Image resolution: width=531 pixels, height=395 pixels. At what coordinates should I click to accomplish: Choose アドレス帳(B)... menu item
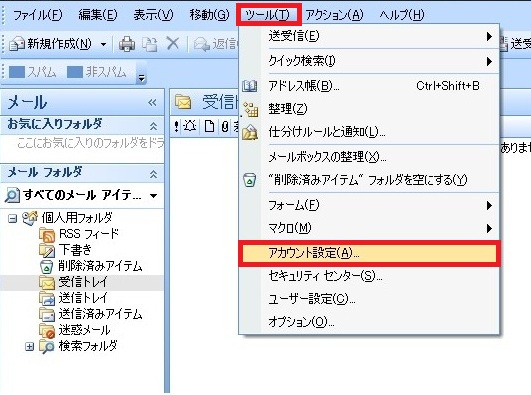(369, 86)
